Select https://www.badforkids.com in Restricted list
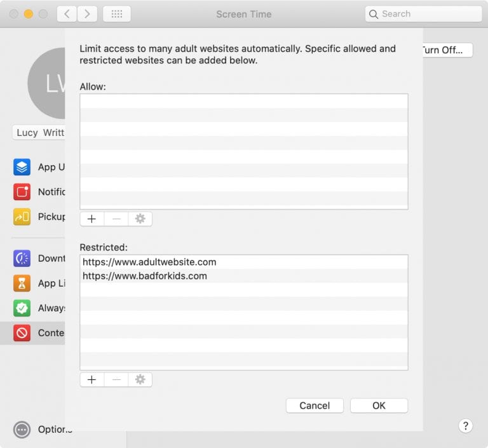488x448 pixels. click(145, 276)
